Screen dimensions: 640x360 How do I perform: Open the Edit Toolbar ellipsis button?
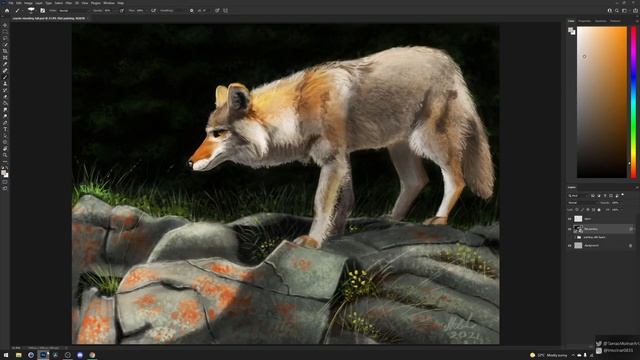5,162
